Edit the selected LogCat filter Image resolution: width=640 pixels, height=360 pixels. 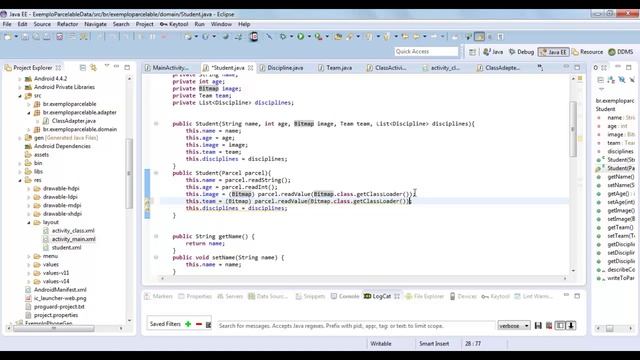[x=209, y=324]
